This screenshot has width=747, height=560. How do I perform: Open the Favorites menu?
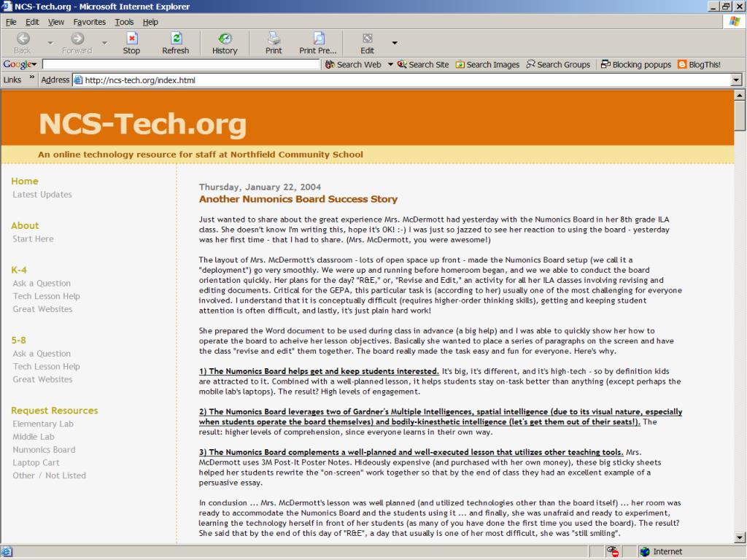89,22
